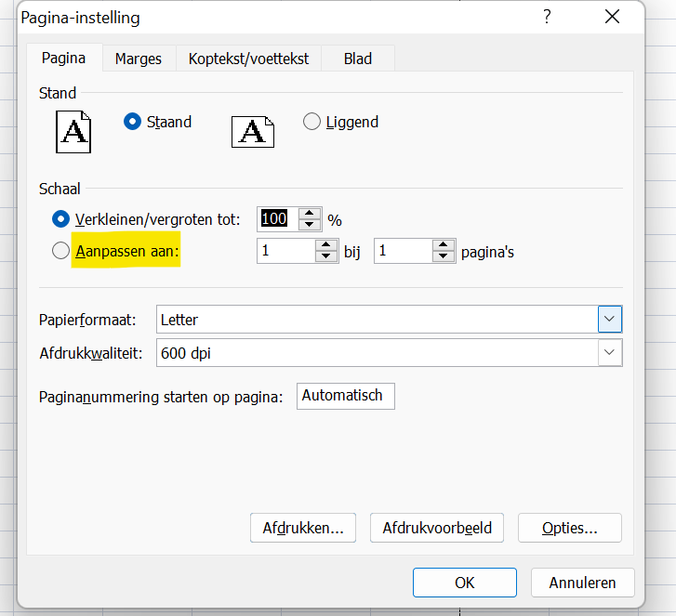Click the Afdrukvoorbeeld button
Image resolution: width=676 pixels, height=616 pixels.
(437, 528)
